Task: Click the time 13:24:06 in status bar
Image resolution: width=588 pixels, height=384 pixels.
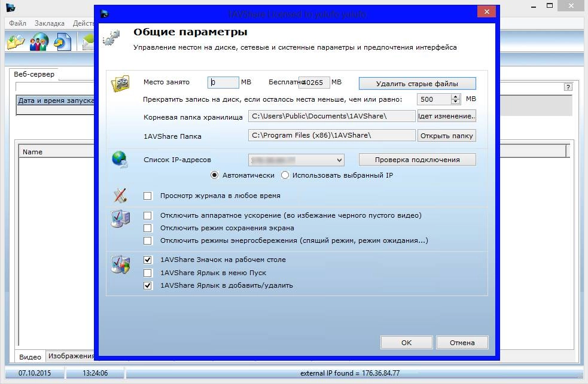Action: pos(95,373)
